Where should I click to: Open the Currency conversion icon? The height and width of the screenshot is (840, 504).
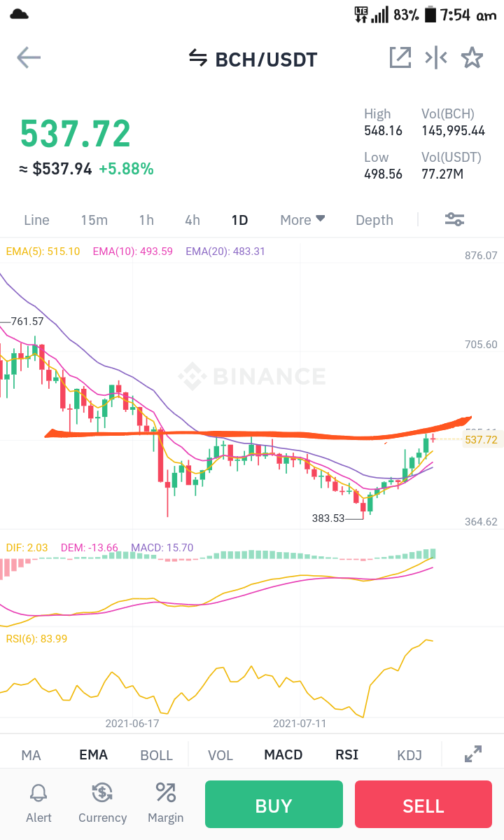(102, 792)
